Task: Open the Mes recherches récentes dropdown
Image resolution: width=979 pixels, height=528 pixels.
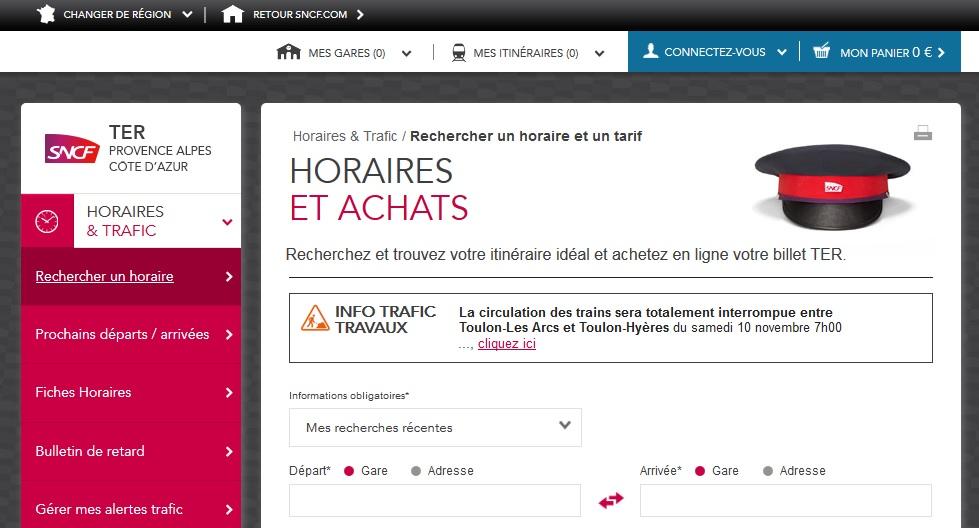Action: click(x=435, y=427)
